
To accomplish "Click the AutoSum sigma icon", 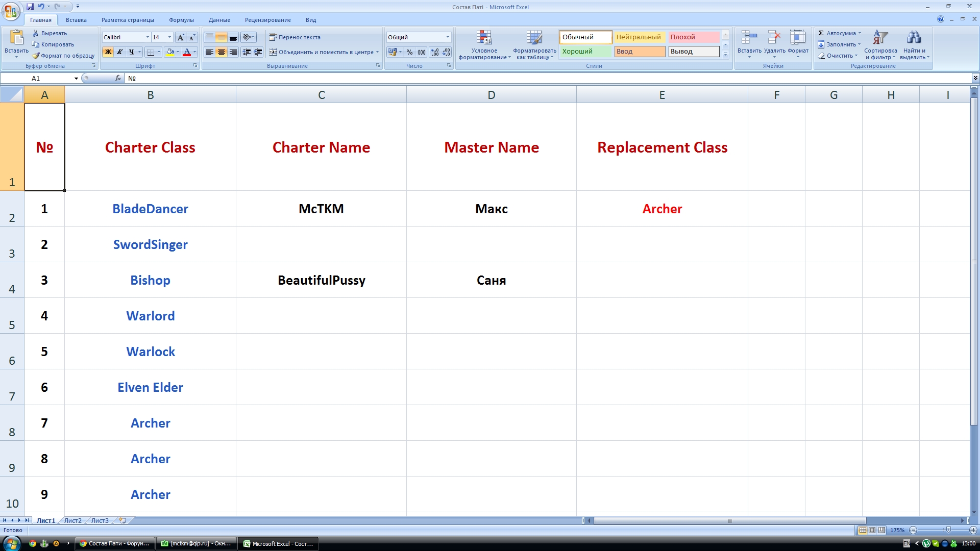I will 821,33.
